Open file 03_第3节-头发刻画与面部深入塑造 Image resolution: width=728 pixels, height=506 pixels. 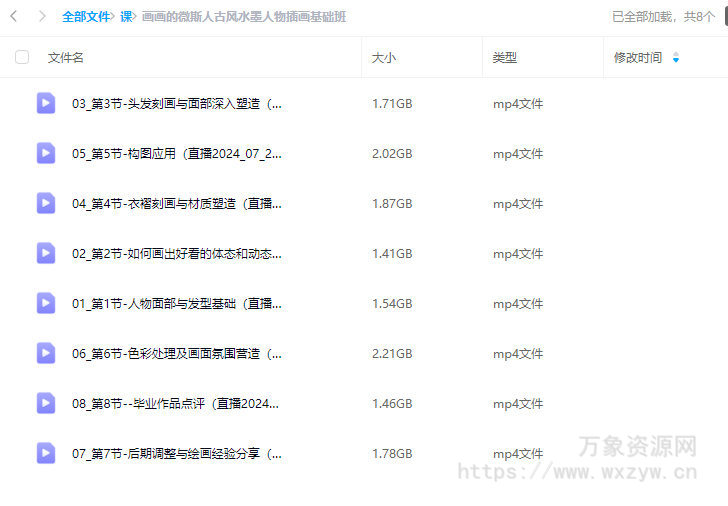(177, 104)
